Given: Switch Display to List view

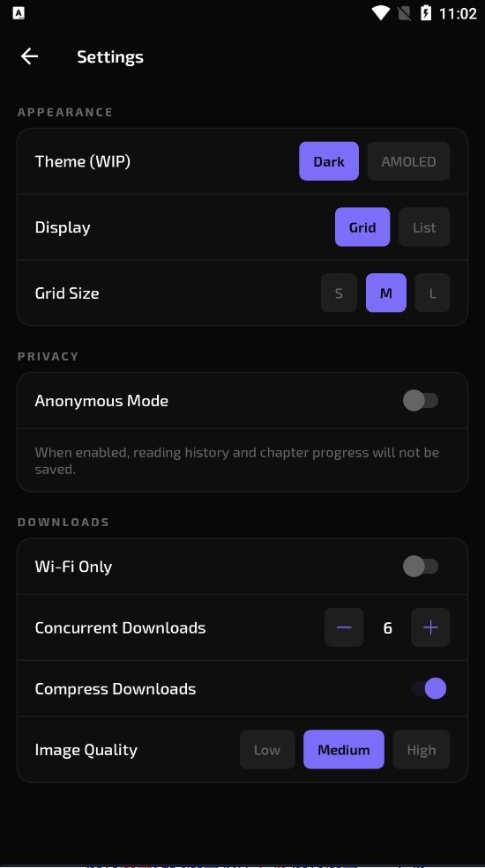Looking at the screenshot, I should [x=424, y=227].
